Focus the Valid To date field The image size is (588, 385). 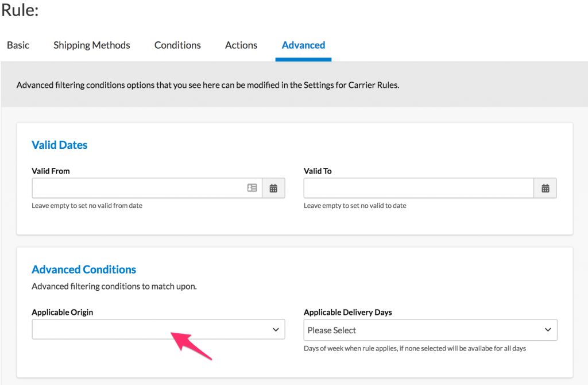[x=418, y=188]
